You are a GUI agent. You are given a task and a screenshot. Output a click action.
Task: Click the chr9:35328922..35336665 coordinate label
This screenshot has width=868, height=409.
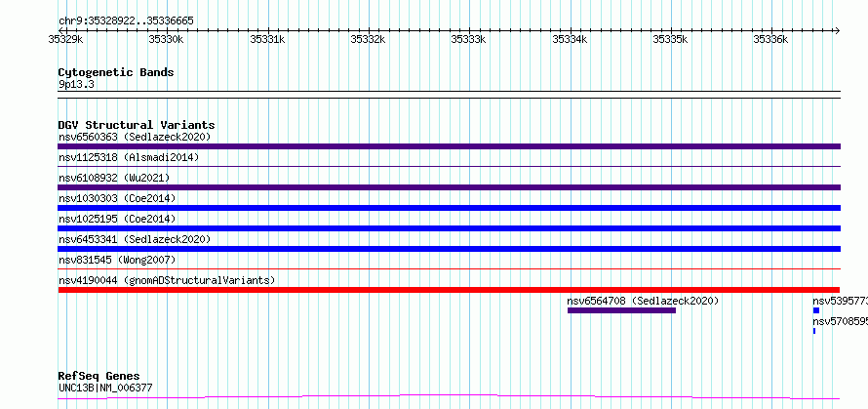[x=126, y=20]
